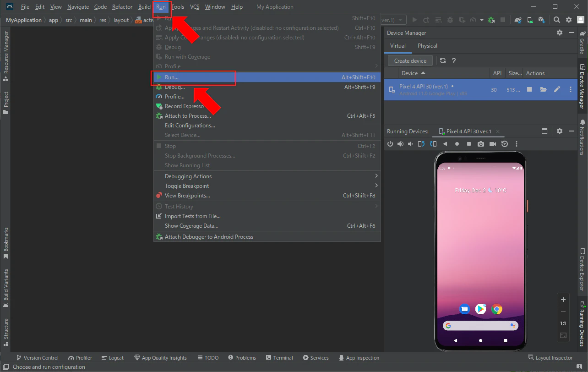Open more actions menu for Pixel 4 device
This screenshot has width=588, height=372.
571,90
